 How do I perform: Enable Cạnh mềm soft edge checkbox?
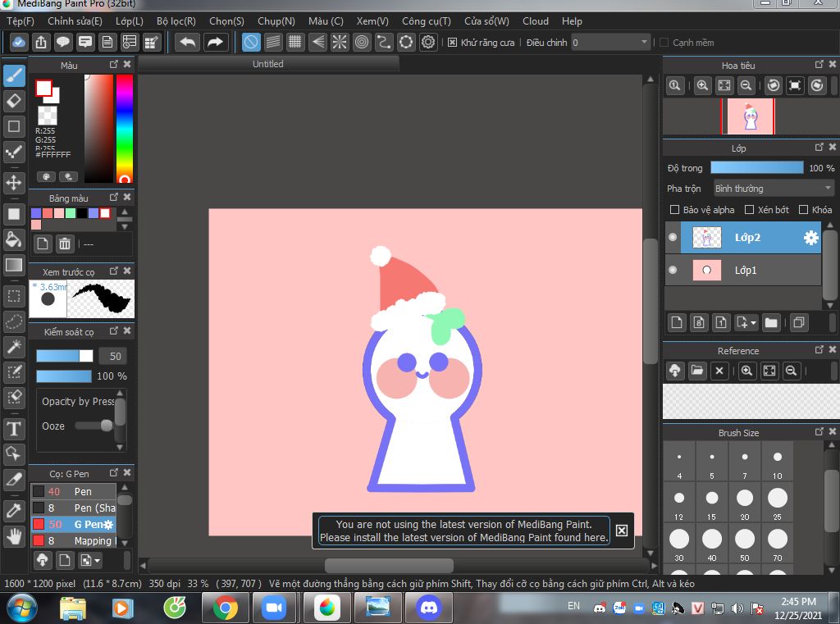(664, 43)
